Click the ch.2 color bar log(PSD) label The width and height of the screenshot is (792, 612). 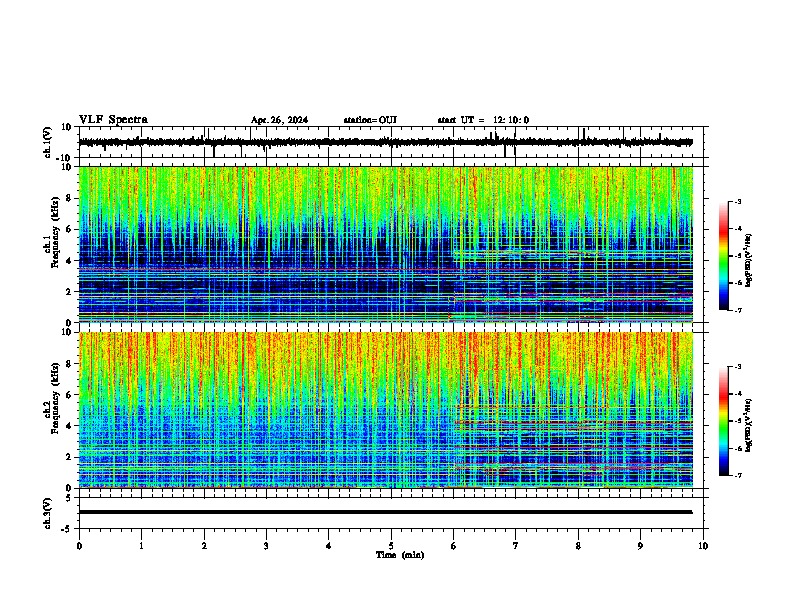point(748,425)
